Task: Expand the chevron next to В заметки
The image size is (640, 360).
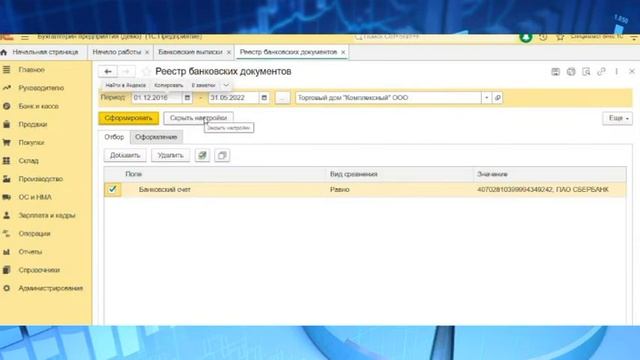Action: 226,85
